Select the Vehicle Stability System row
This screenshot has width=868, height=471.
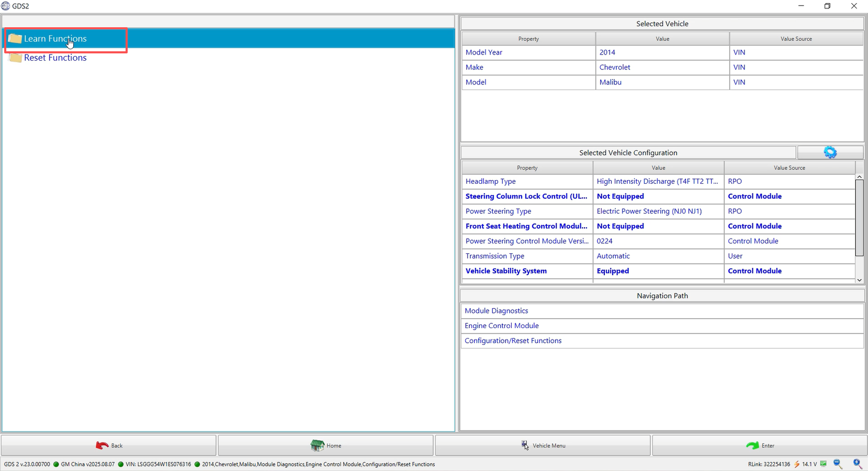click(x=506, y=271)
